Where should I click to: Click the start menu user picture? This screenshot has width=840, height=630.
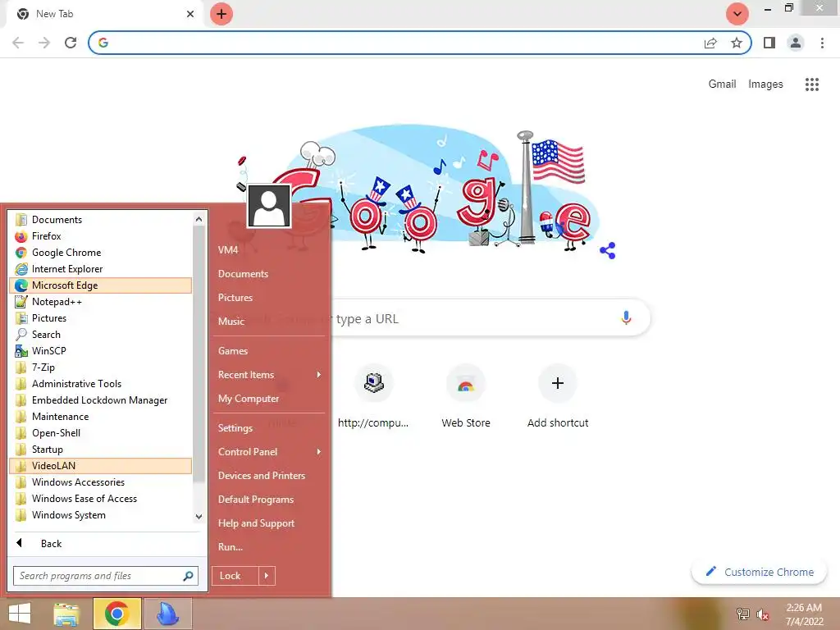click(x=269, y=206)
